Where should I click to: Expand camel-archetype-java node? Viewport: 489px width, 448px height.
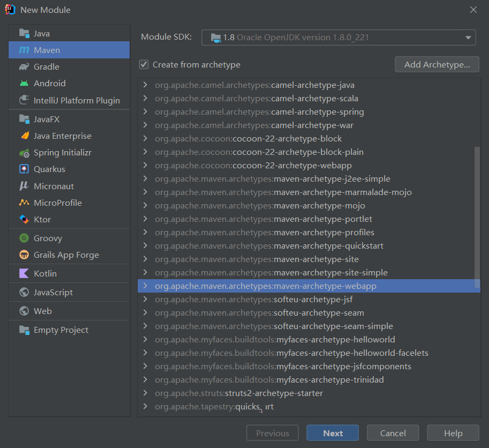tap(145, 85)
